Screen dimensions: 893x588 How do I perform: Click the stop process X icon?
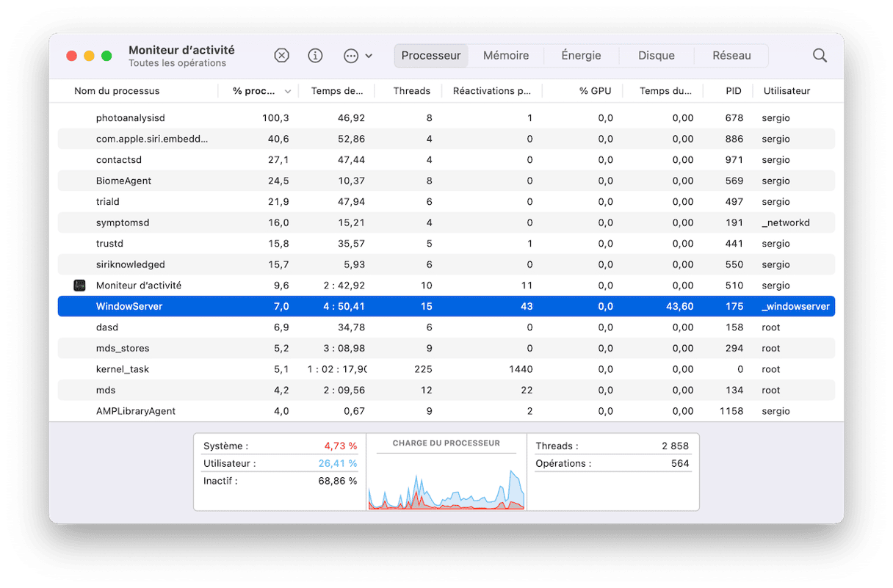281,56
